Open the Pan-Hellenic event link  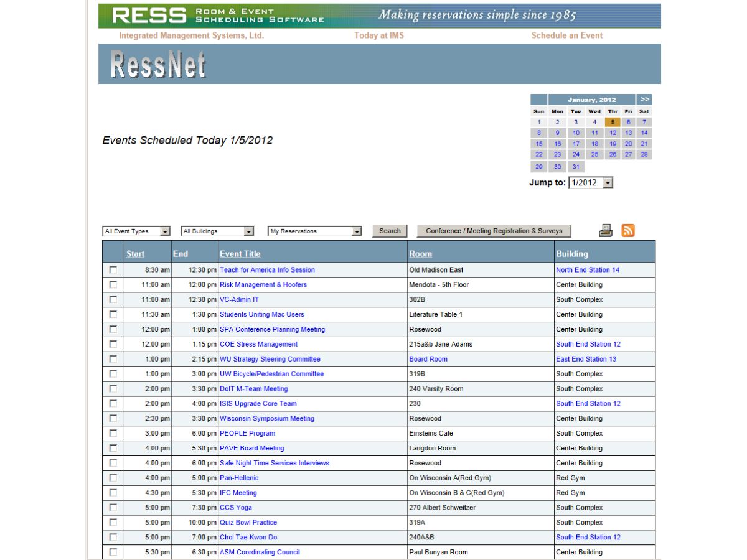pos(239,478)
